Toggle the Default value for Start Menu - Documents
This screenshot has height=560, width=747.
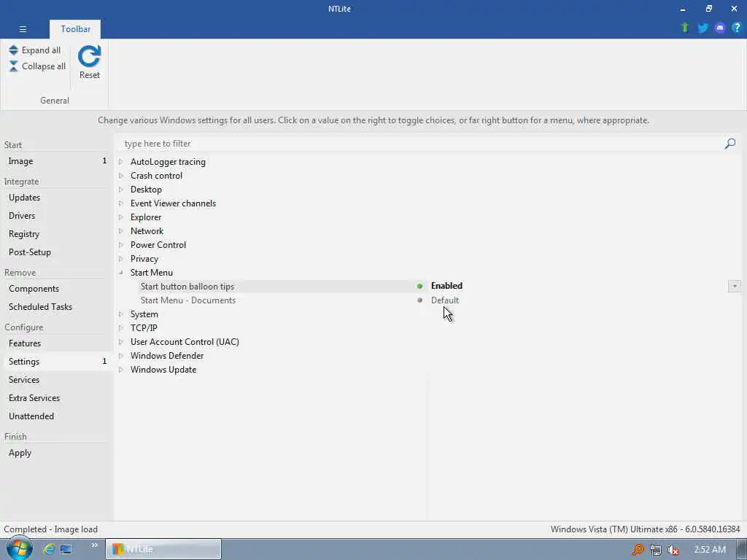pyautogui.click(x=445, y=300)
